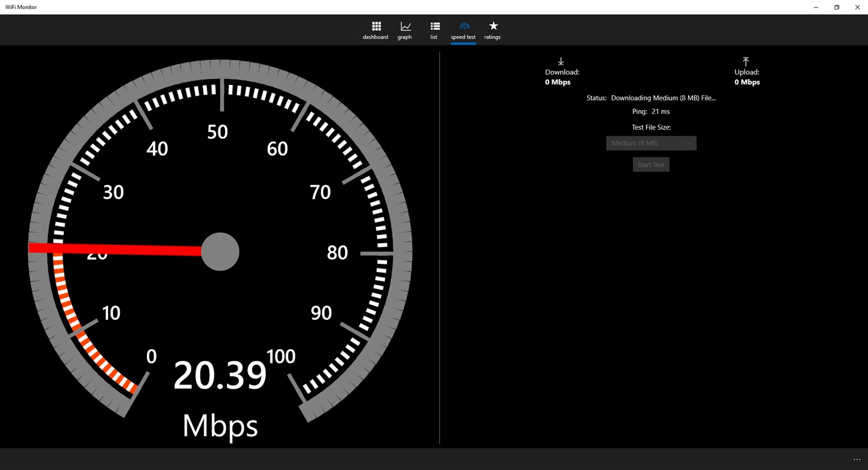The image size is (868, 470).
Task: Click the dropdown chevron on Medium (8 MB)
Action: 689,143
